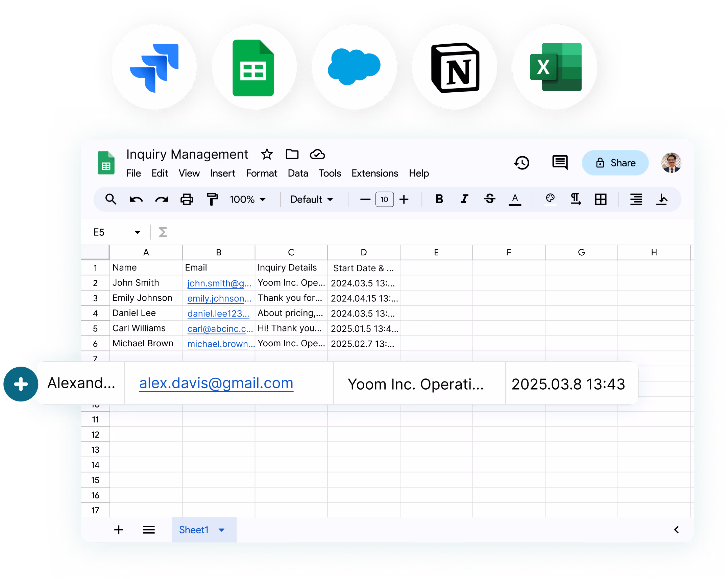The image size is (728, 579).
Task: Click the Share button
Action: pyautogui.click(x=615, y=163)
